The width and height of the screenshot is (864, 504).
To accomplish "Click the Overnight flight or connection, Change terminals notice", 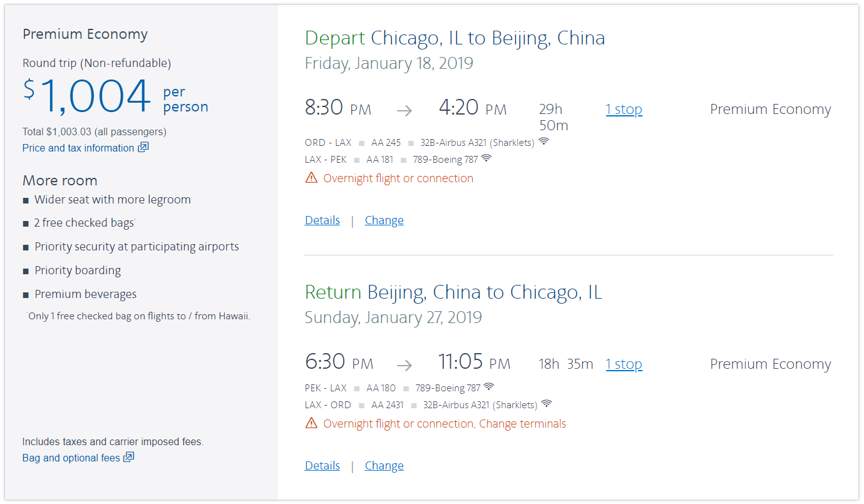I will (445, 424).
